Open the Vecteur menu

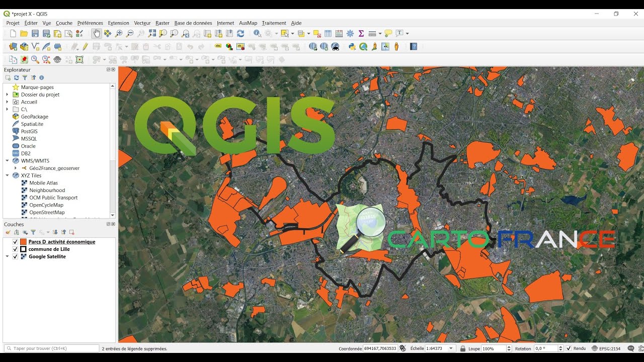pos(142,23)
